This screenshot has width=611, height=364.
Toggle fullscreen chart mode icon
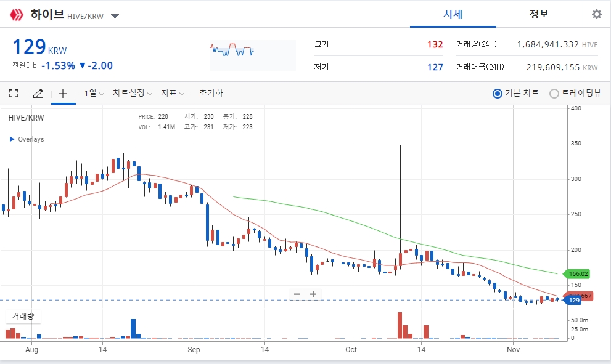click(14, 93)
